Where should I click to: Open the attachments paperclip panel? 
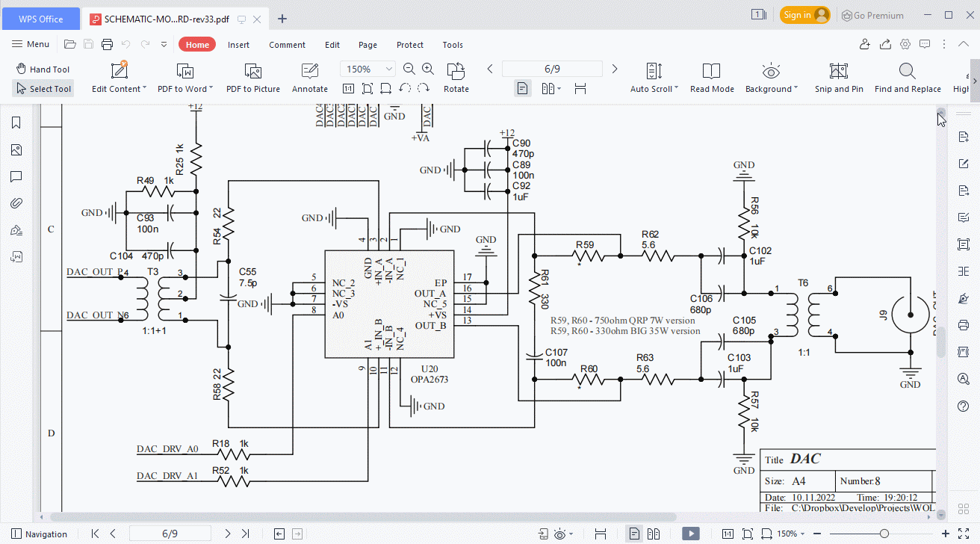click(x=16, y=203)
